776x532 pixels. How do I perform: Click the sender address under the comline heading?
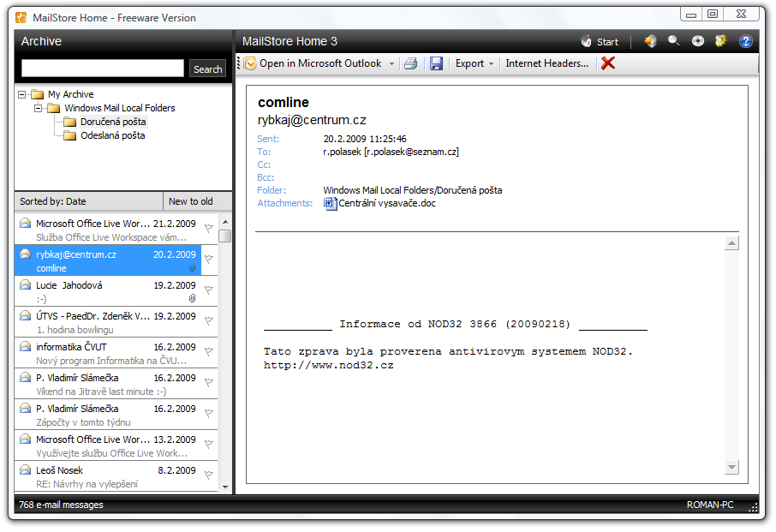coord(312,120)
